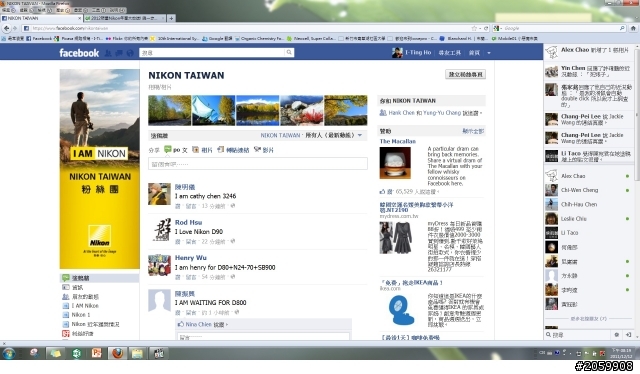Click the facebook logo
The height and width of the screenshot is (374, 640).
[79, 53]
